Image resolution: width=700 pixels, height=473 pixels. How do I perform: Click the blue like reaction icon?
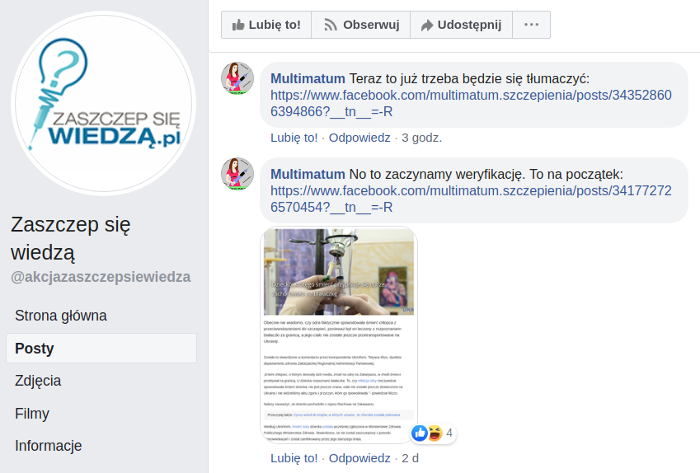click(x=420, y=433)
